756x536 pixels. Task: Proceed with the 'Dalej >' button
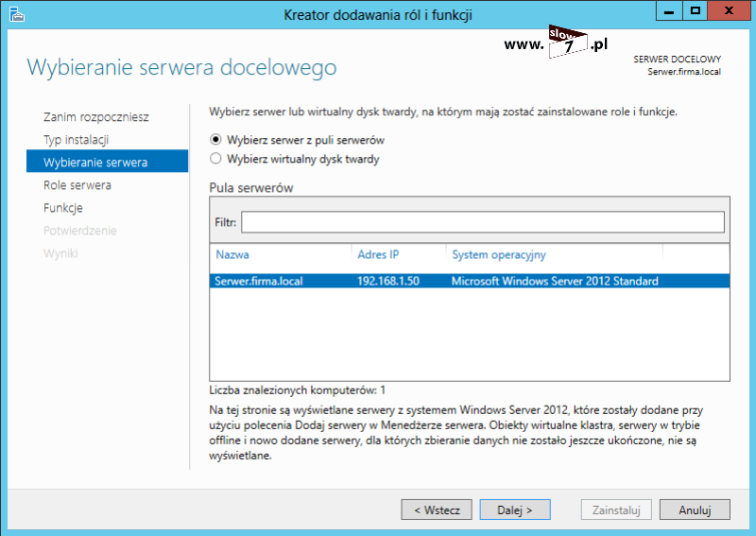pos(515,510)
